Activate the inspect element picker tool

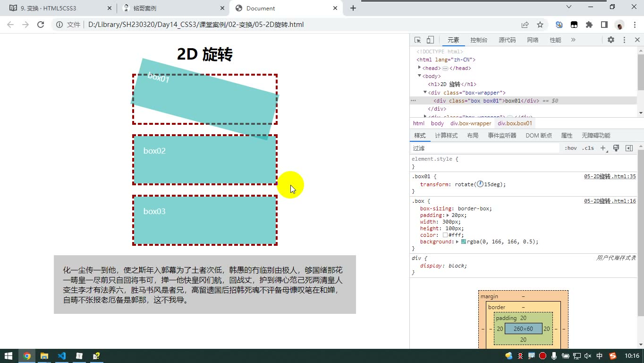(417, 40)
